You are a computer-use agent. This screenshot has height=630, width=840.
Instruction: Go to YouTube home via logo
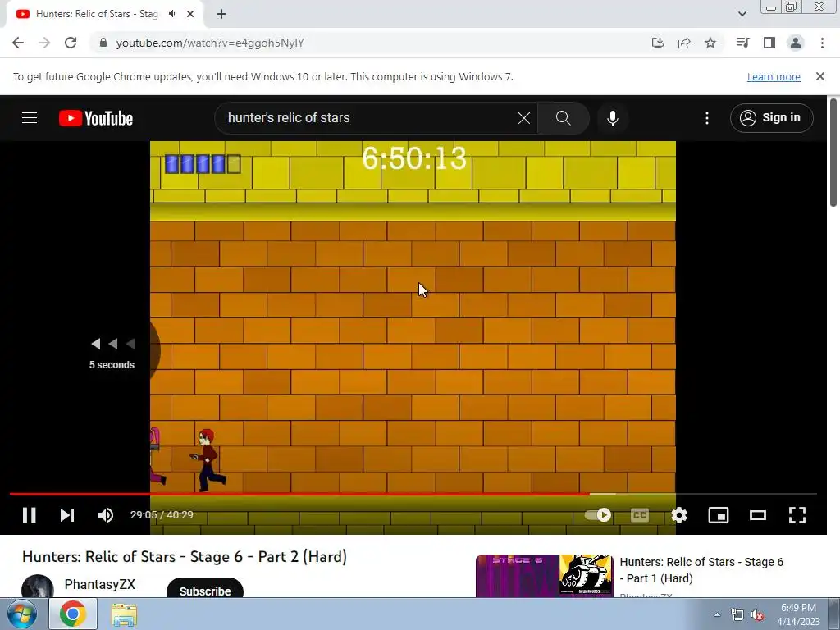point(96,118)
